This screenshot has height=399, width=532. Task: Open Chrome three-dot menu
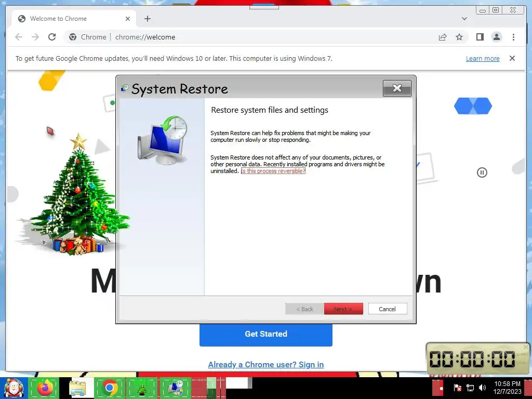click(513, 37)
